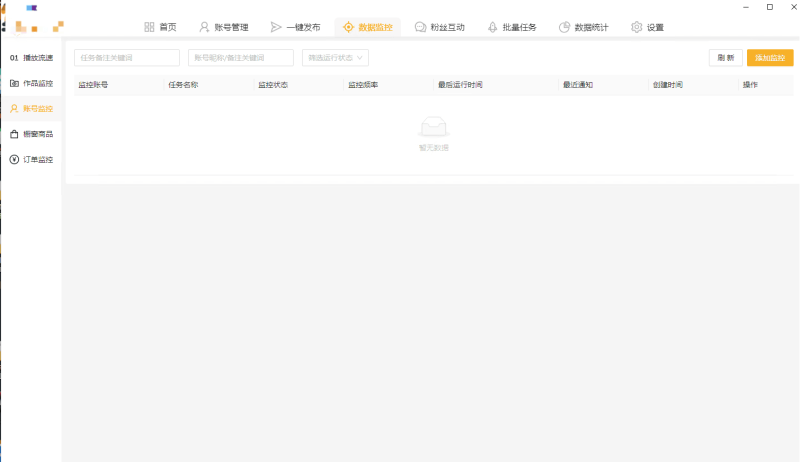Focus the 账号昵称/备注关键词 search field

pos(241,58)
